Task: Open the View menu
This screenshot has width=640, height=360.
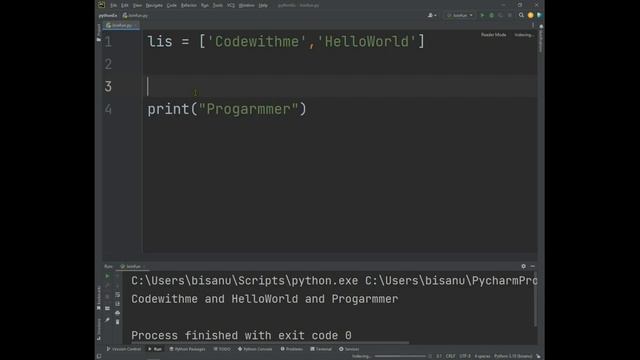Action: point(137,5)
